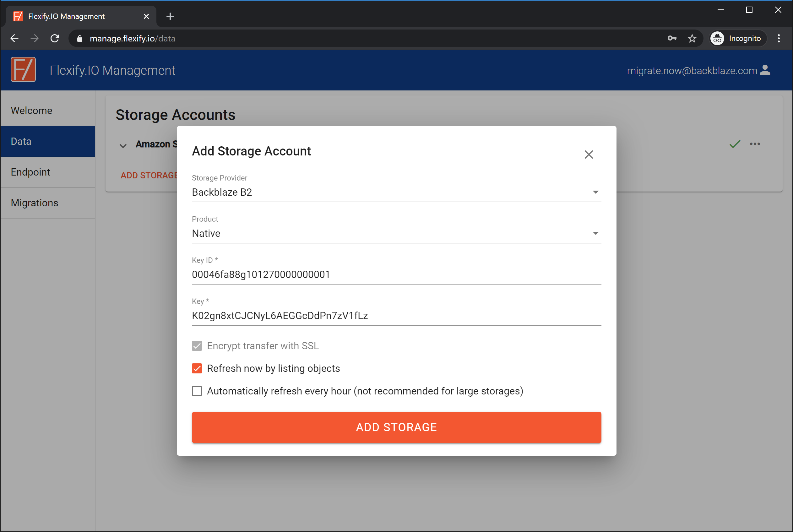Click the Key input field
793x532 pixels.
(x=396, y=316)
